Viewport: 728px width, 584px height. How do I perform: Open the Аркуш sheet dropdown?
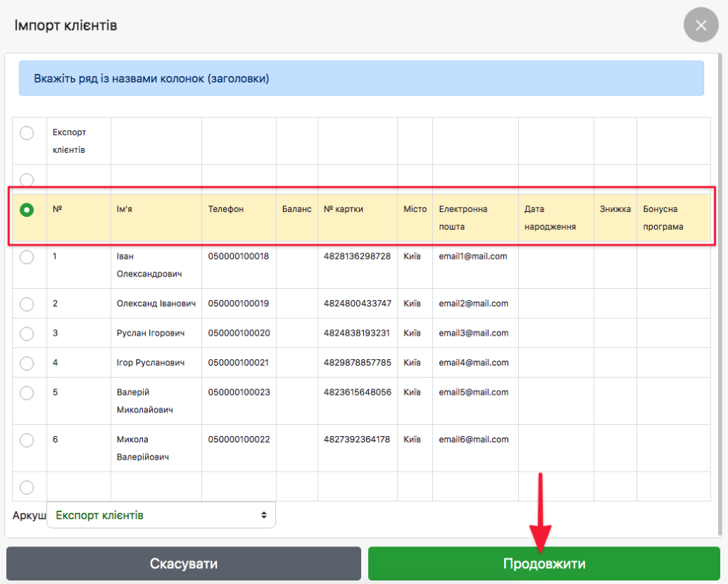click(160, 515)
